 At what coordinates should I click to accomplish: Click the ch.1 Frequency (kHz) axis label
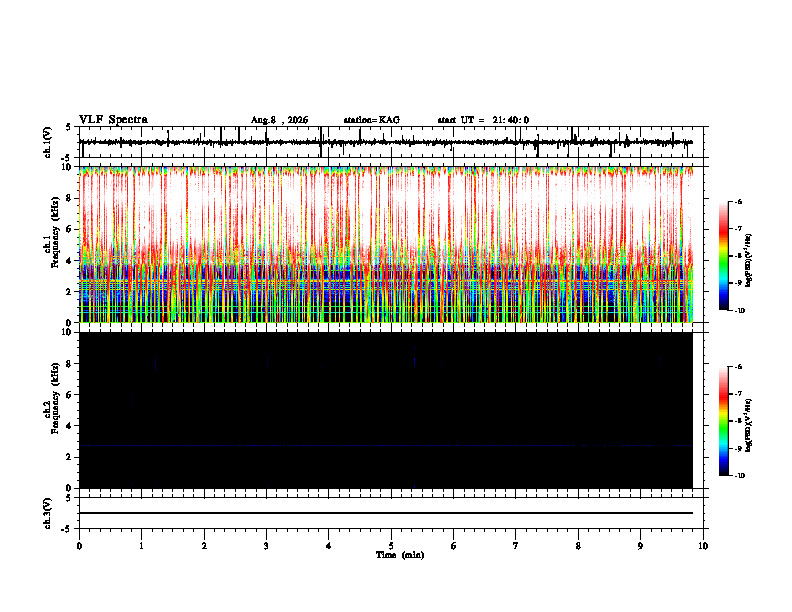53,244
